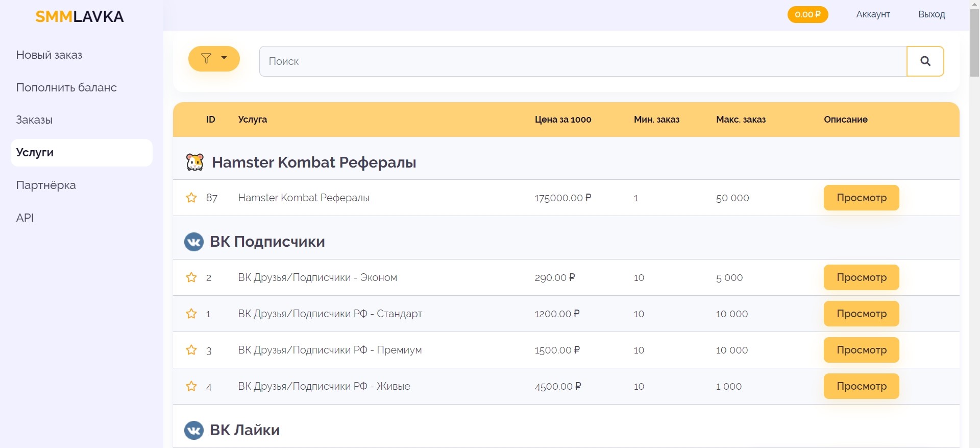Open API in sidebar
The width and height of the screenshot is (980, 448).
coord(25,218)
